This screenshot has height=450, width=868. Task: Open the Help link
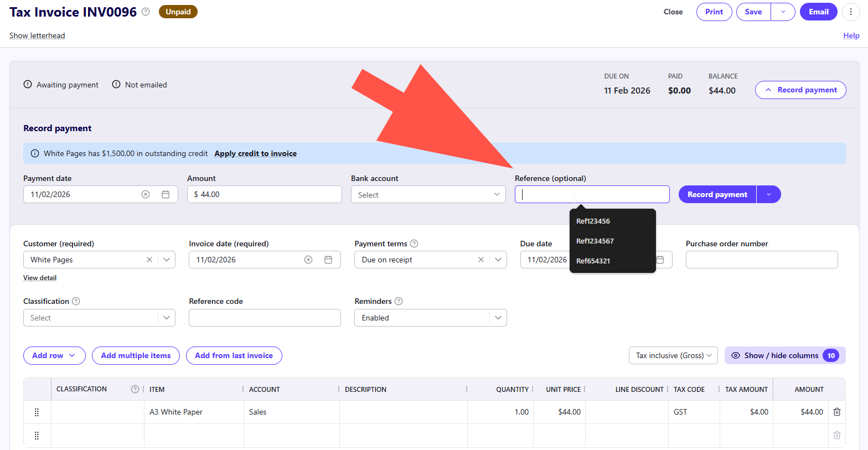[x=851, y=35]
